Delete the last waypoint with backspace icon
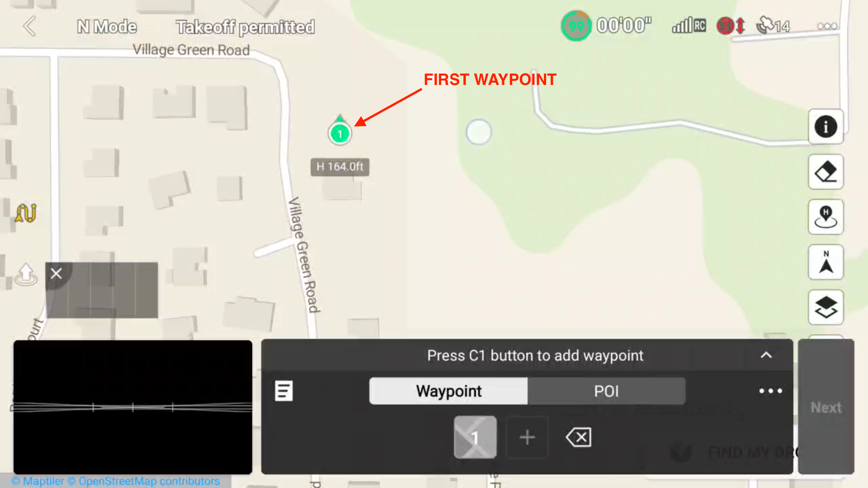The image size is (868, 488). (578, 437)
